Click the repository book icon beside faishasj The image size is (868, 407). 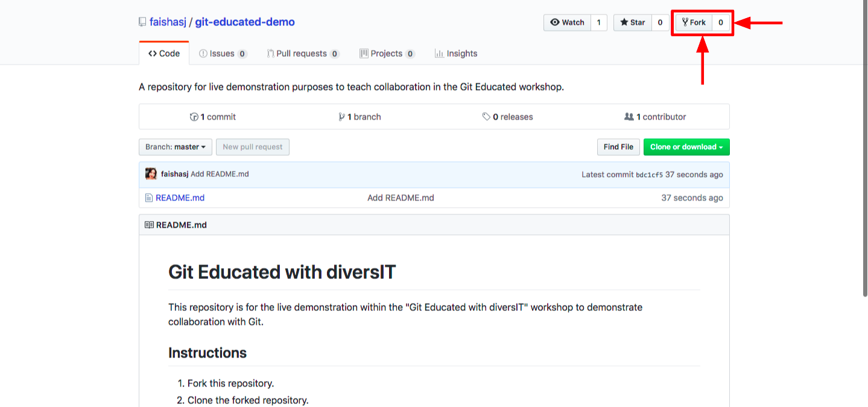point(142,22)
